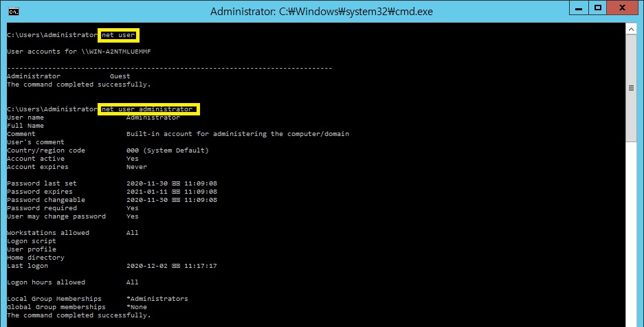644x327 pixels.
Task: Select the 'Guest' account name
Action: point(120,76)
